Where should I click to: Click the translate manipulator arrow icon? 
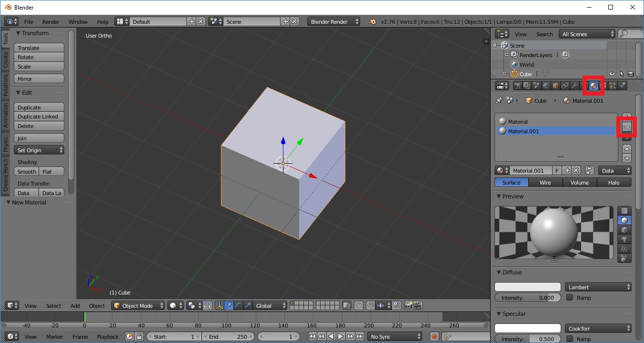229,305
